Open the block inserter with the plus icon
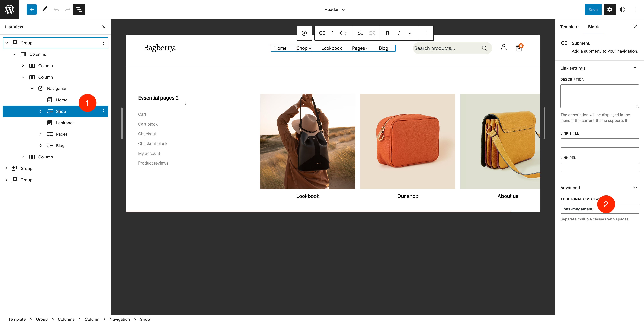The width and height of the screenshot is (644, 323). point(32,10)
